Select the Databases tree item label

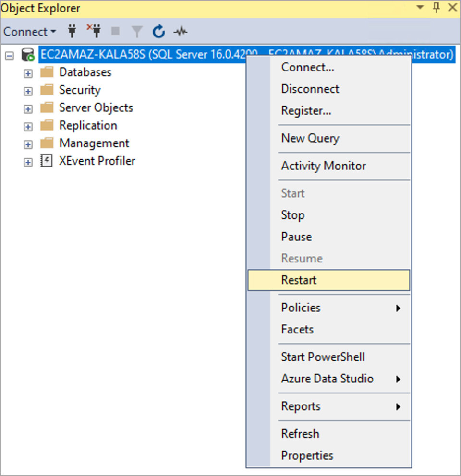point(85,72)
